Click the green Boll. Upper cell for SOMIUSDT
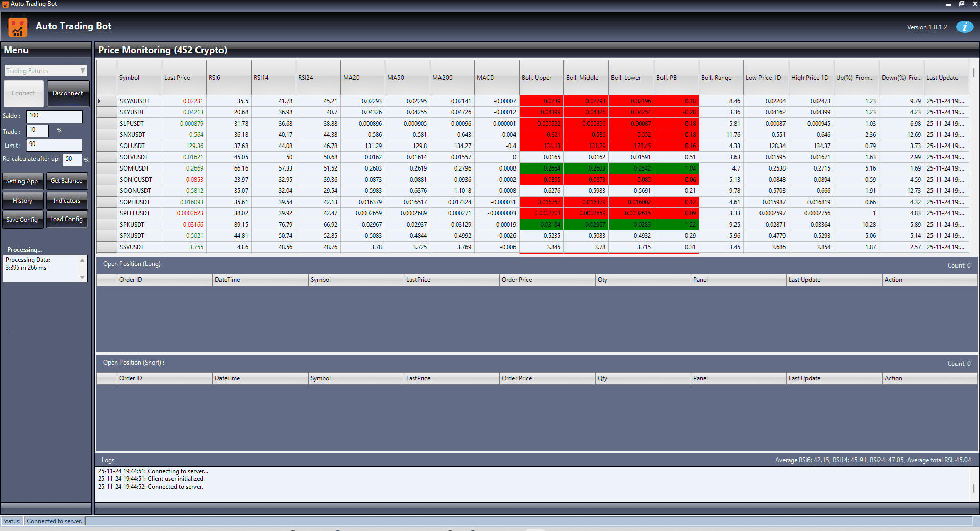Viewport: 980px width, 531px height. 541,168
